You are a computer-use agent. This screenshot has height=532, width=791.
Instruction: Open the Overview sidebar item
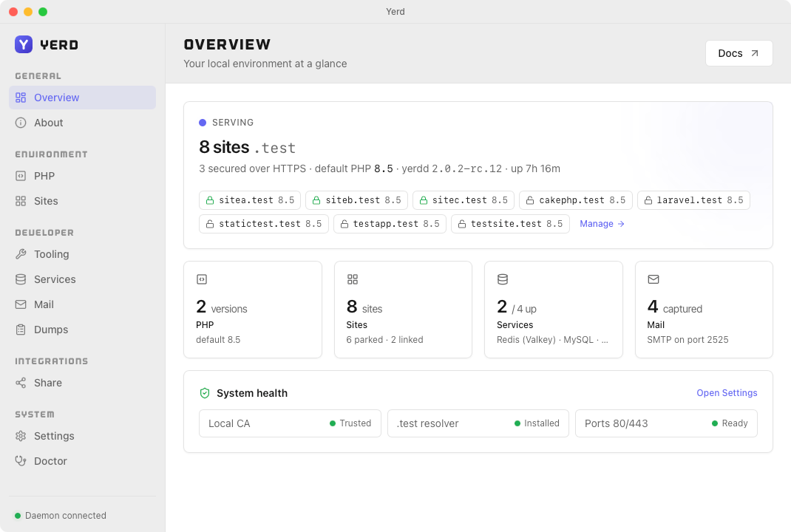[x=82, y=98]
